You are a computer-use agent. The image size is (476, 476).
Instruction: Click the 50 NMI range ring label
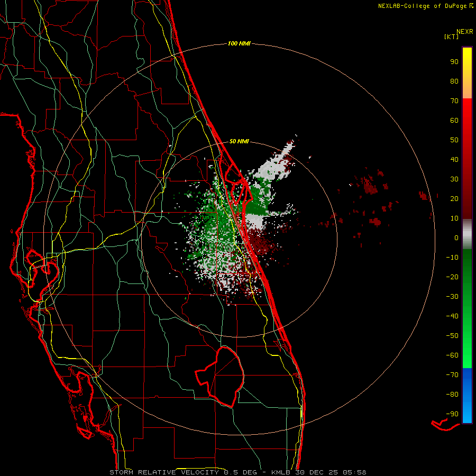click(x=239, y=141)
